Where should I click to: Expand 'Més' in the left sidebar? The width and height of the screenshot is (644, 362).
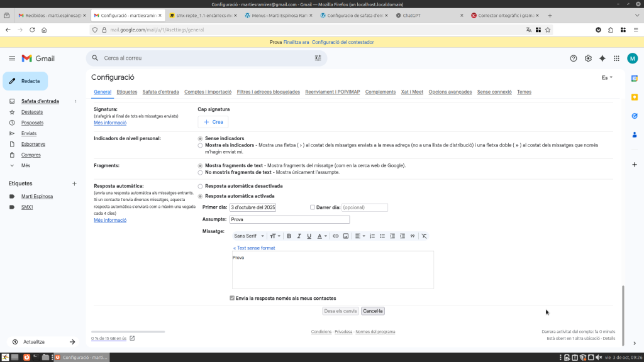coord(26,165)
